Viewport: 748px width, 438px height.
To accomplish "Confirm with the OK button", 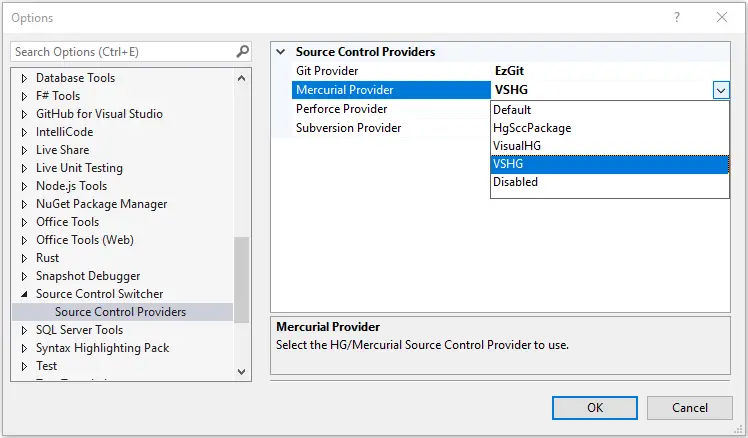I will pyautogui.click(x=594, y=408).
